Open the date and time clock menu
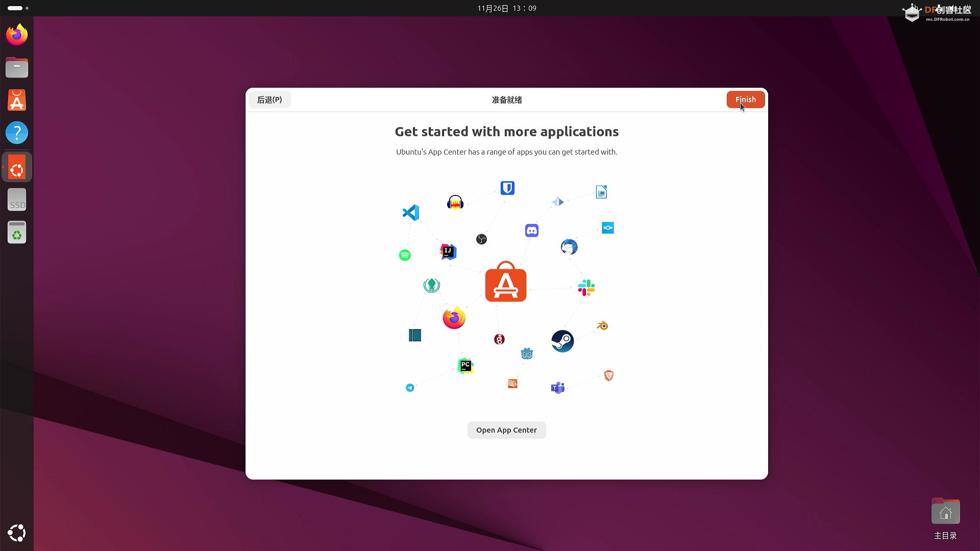980x551 pixels. point(506,8)
